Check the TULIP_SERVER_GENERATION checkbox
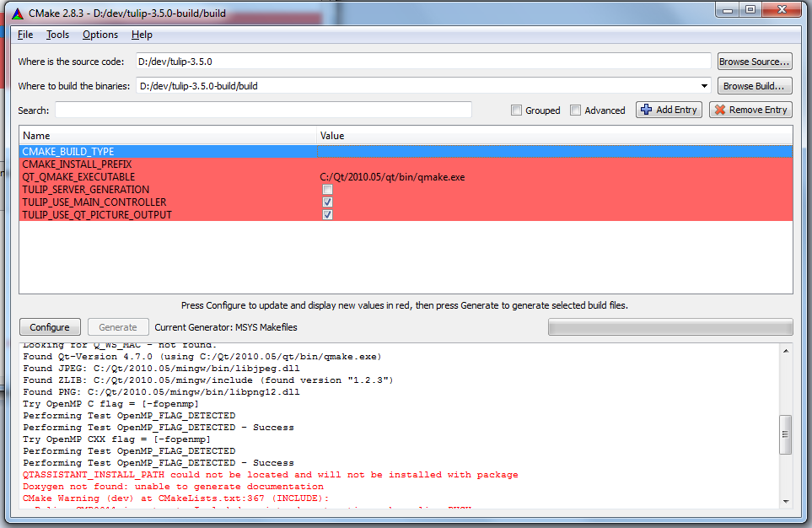This screenshot has height=528, width=812. point(327,190)
